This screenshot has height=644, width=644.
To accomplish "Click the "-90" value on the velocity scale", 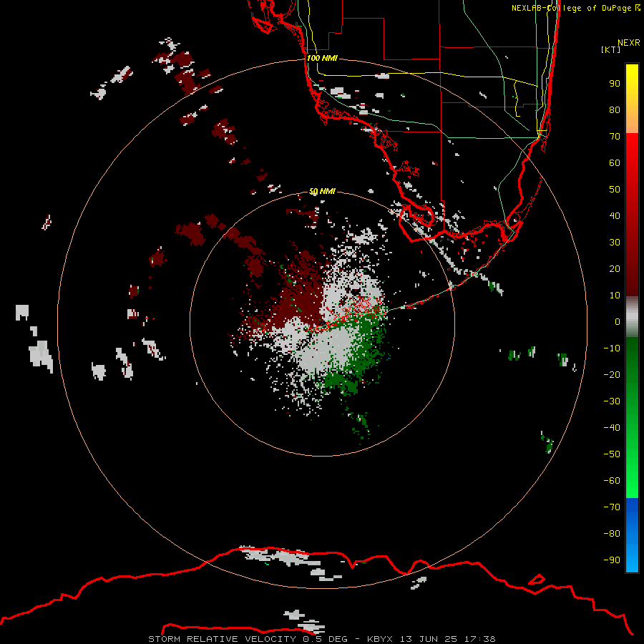I will point(612,560).
